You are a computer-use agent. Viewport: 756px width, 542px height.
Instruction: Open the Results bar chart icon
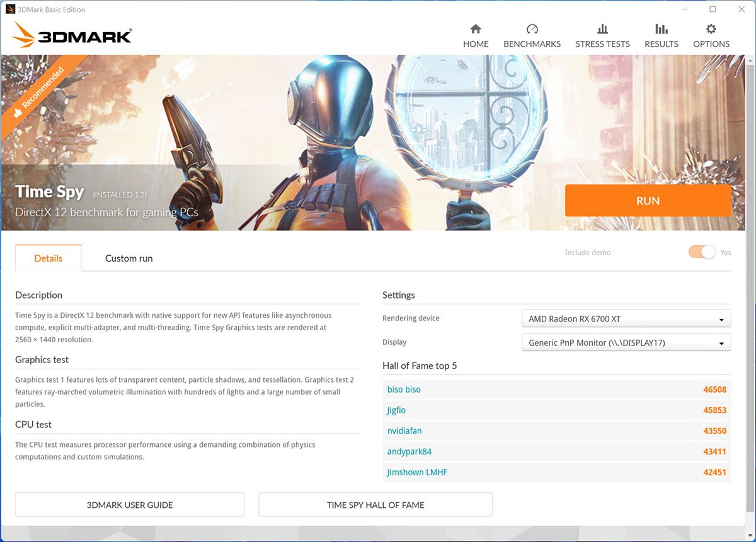click(x=661, y=29)
